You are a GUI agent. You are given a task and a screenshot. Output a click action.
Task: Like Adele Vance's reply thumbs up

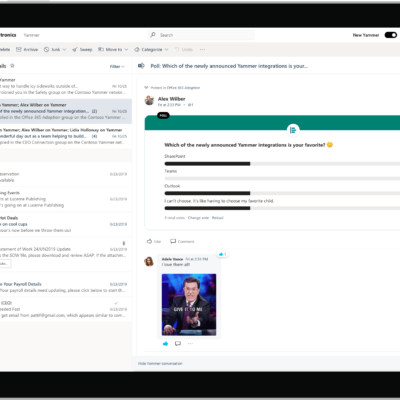(x=165, y=344)
